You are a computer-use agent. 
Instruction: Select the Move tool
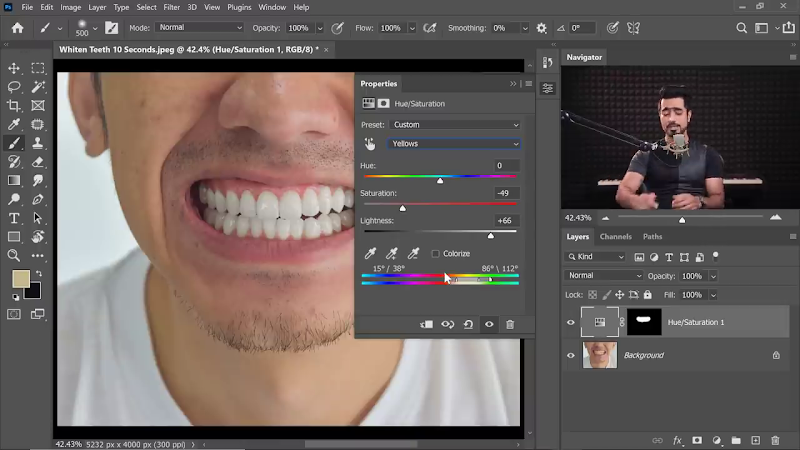(14, 68)
